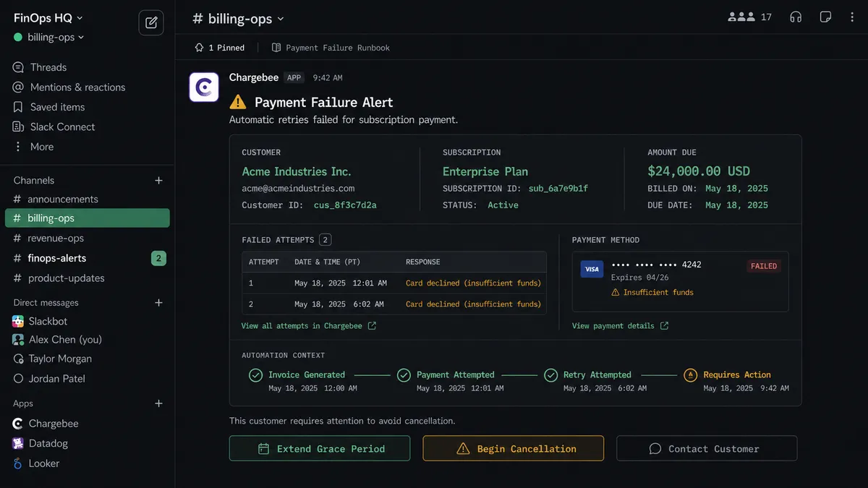Open the Payment Failure Runbook bookmark
868x488 pixels.
coord(331,48)
